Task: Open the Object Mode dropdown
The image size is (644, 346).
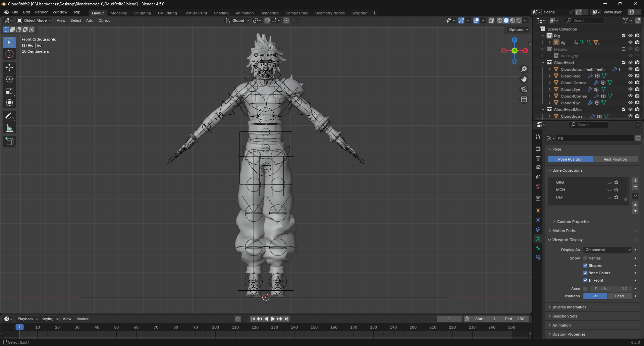Action: [x=35, y=20]
